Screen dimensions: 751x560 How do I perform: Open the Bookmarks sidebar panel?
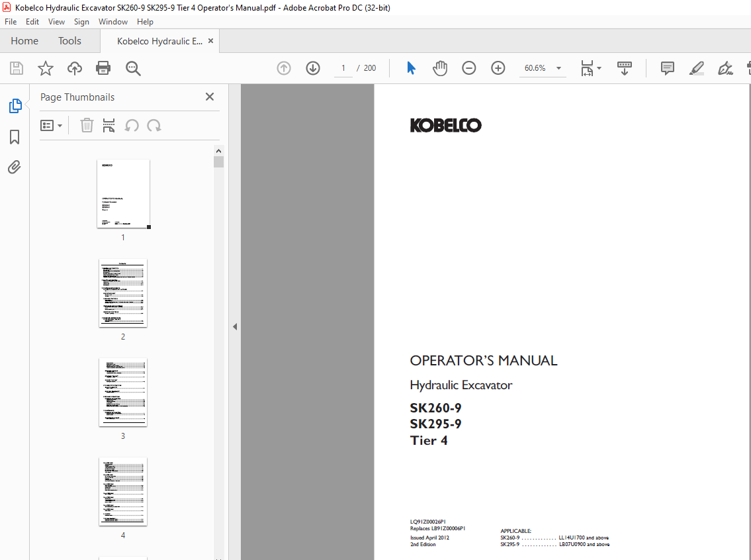pyautogui.click(x=15, y=137)
